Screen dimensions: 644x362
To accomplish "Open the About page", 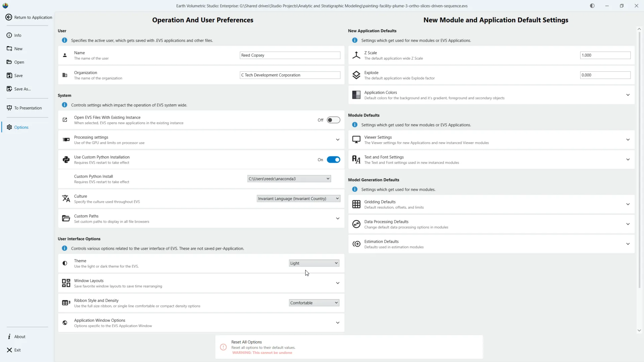I will 16,337.
